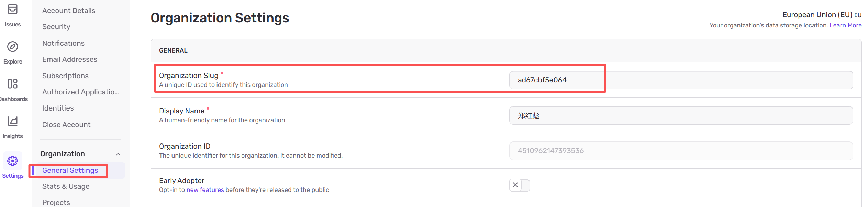The width and height of the screenshot is (868, 207).
Task: Open Projects in Organization menu
Action: (x=56, y=203)
